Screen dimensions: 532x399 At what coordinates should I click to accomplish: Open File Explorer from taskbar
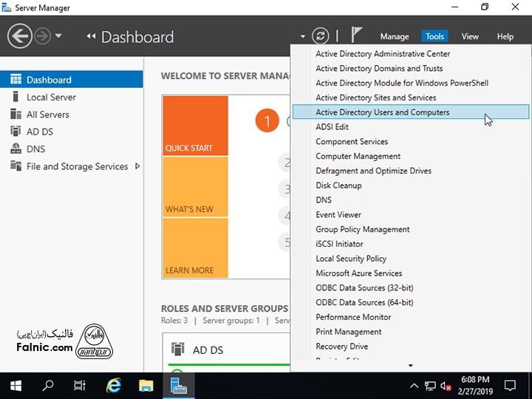(146, 385)
